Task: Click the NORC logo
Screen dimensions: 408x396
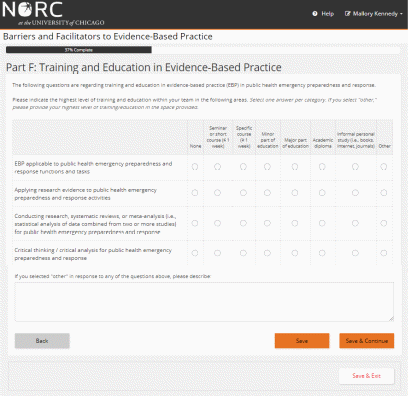Action: [x=53, y=14]
